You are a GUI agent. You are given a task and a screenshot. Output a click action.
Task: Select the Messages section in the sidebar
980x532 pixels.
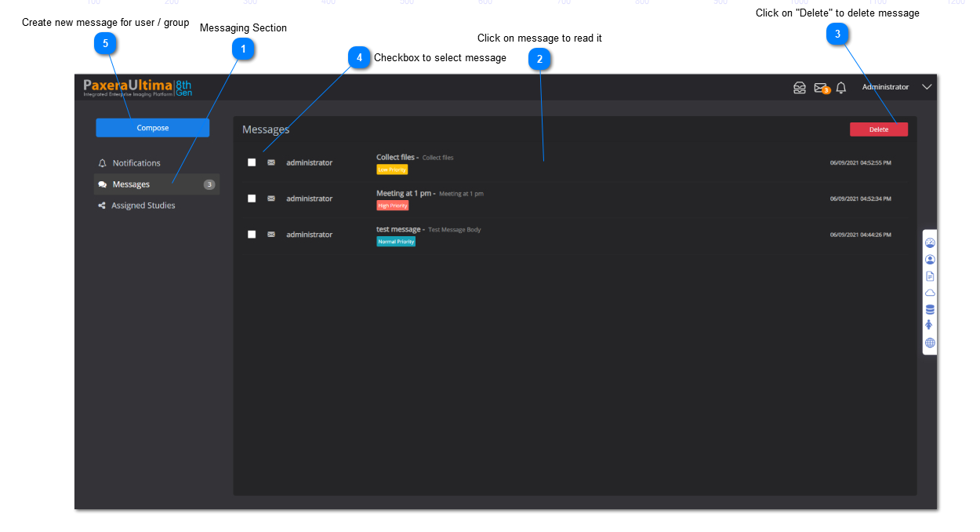[x=131, y=184]
